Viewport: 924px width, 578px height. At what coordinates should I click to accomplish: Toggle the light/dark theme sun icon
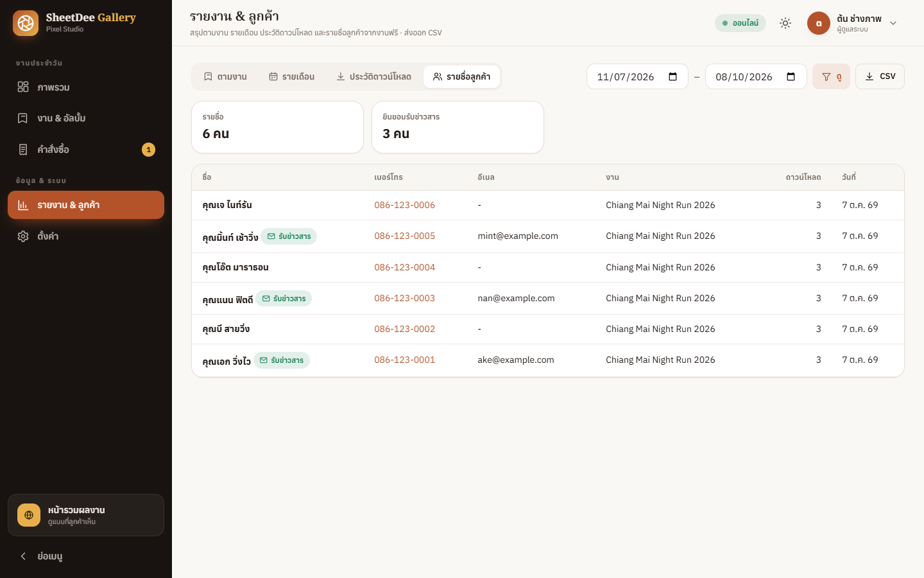[x=785, y=23]
